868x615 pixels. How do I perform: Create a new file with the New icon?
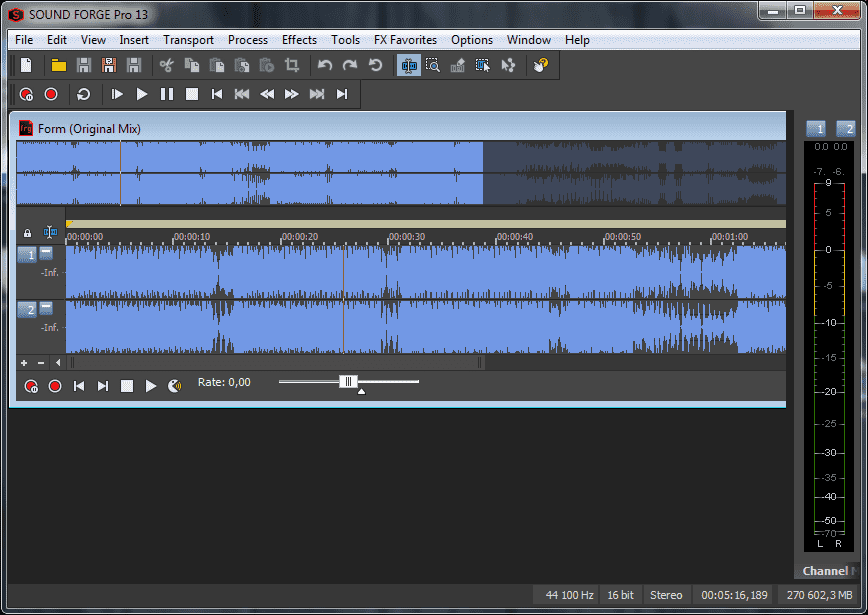click(x=26, y=65)
